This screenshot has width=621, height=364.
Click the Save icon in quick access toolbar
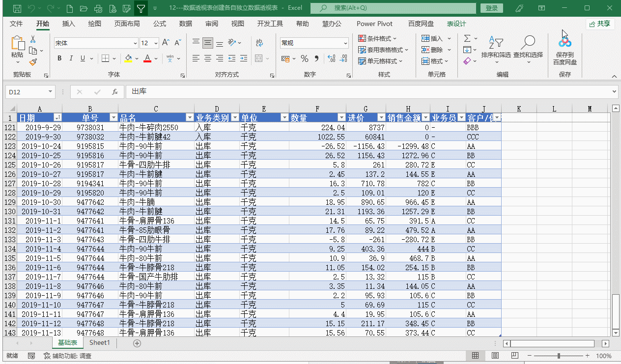point(17,8)
